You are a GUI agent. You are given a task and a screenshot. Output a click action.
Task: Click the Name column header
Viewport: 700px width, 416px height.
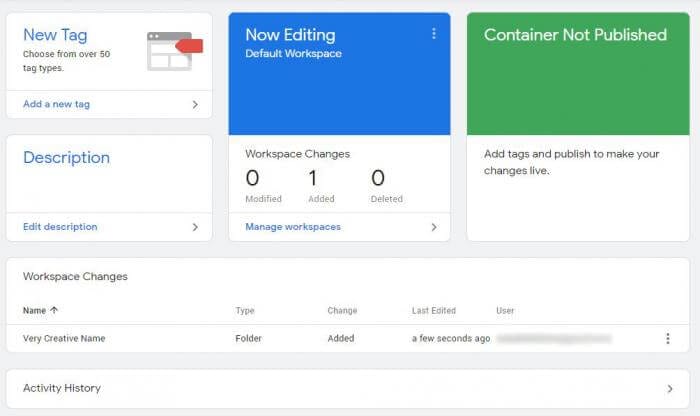[34, 310]
